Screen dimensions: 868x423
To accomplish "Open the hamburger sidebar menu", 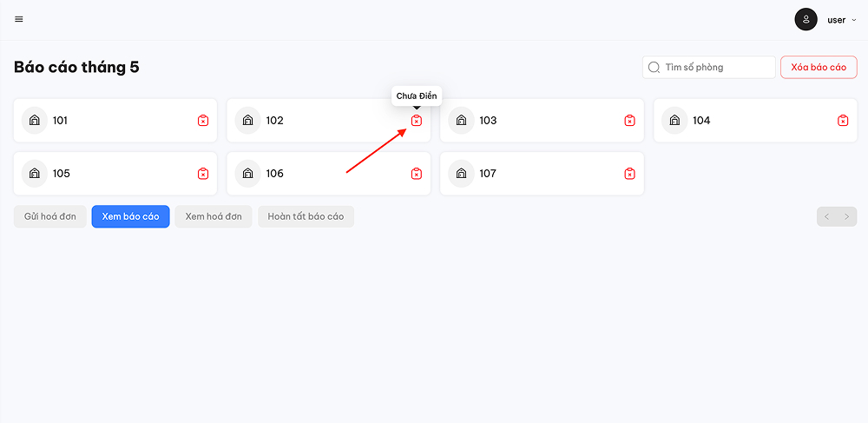I will (x=19, y=19).
